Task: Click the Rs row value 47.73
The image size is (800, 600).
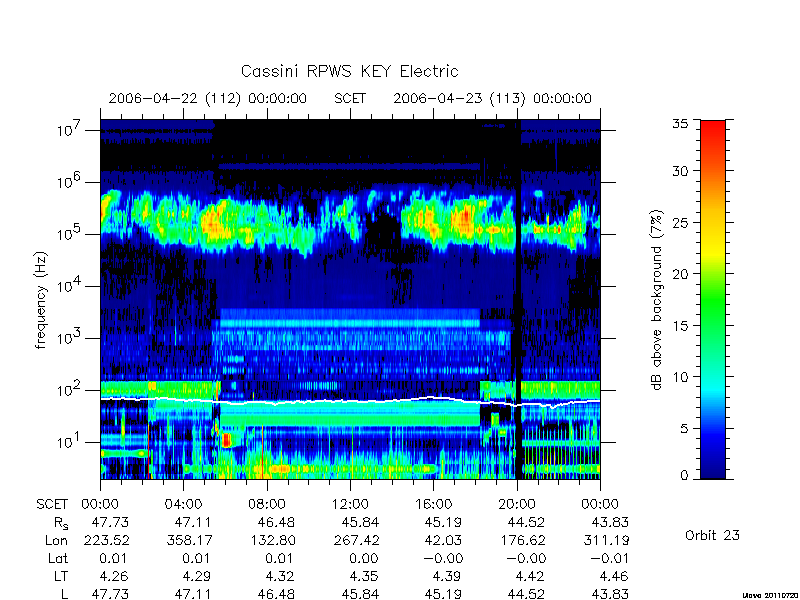Action: click(110, 522)
